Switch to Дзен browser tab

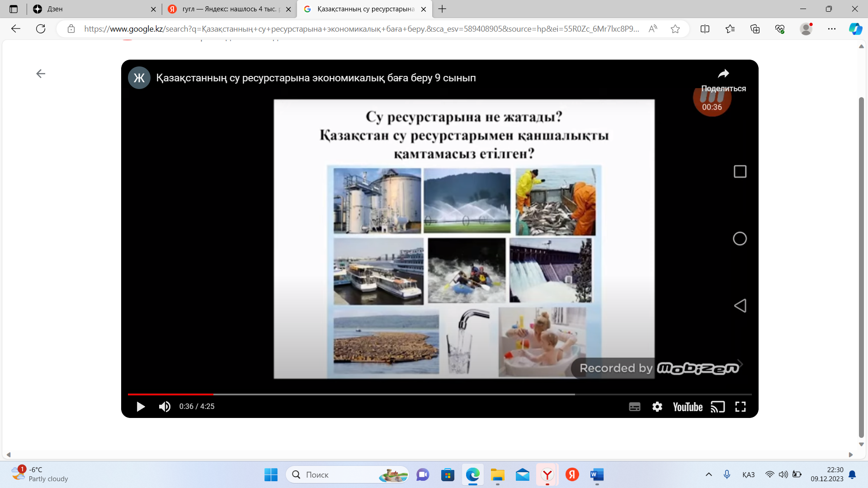tap(90, 9)
